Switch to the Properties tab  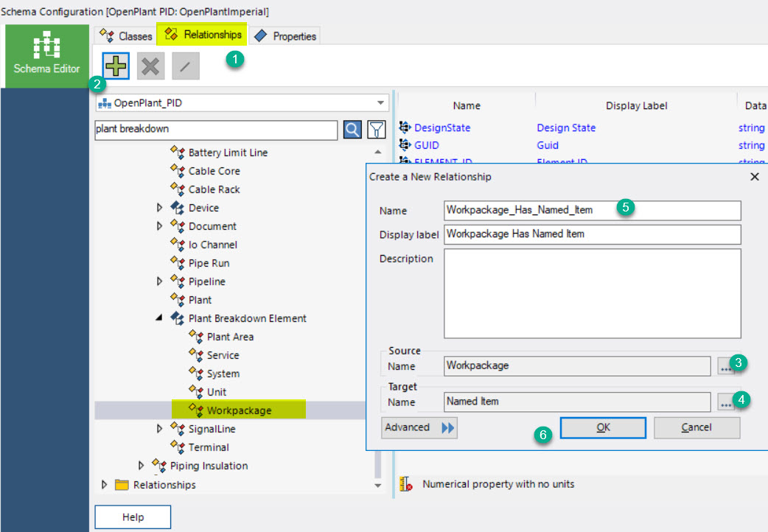coord(285,36)
